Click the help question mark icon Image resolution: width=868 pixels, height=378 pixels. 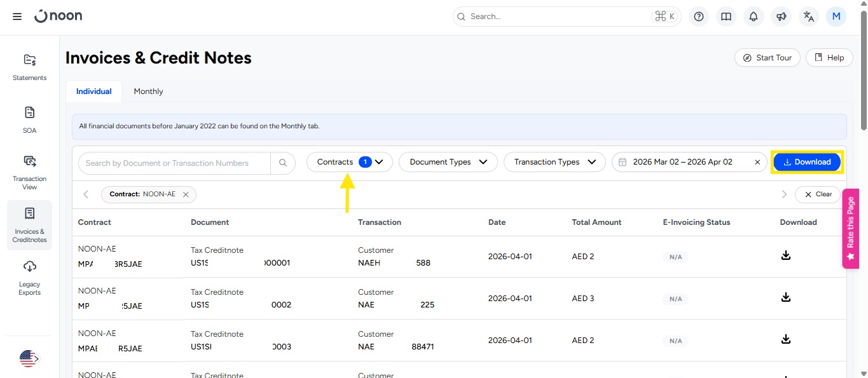(x=699, y=17)
